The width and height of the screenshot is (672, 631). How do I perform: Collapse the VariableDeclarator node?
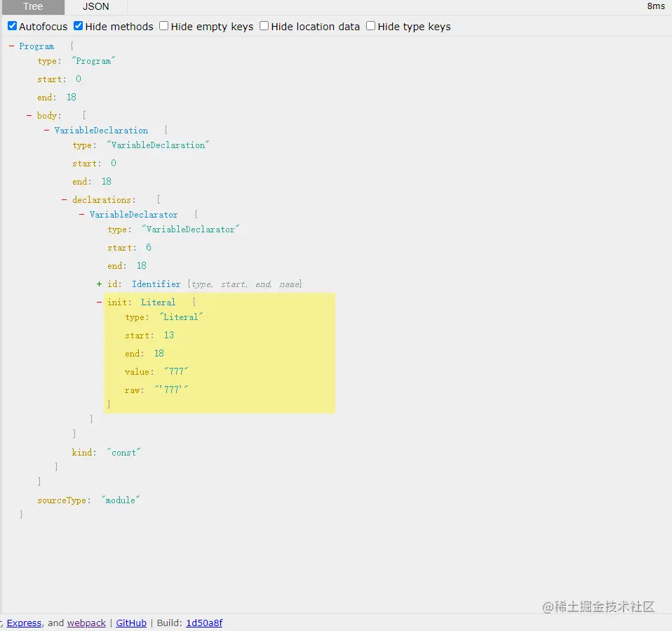(x=82, y=214)
